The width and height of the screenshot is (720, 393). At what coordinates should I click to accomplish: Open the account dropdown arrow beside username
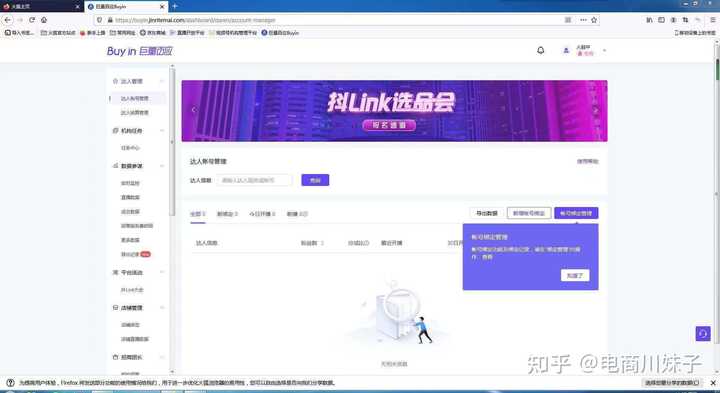(x=604, y=51)
